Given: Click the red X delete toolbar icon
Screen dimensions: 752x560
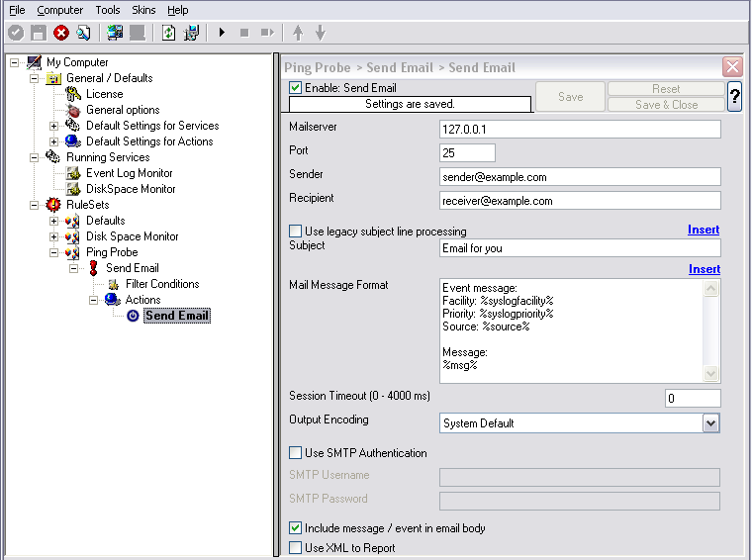Looking at the screenshot, I should 61,33.
